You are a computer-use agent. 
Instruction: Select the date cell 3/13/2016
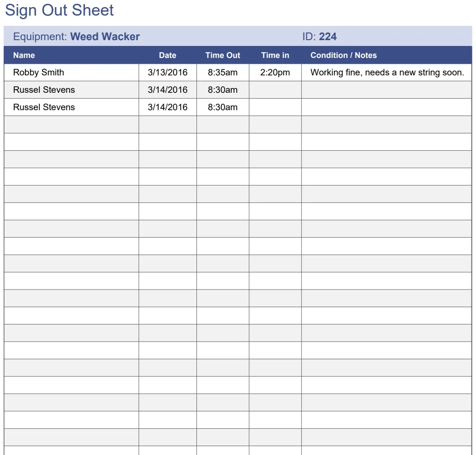click(167, 73)
